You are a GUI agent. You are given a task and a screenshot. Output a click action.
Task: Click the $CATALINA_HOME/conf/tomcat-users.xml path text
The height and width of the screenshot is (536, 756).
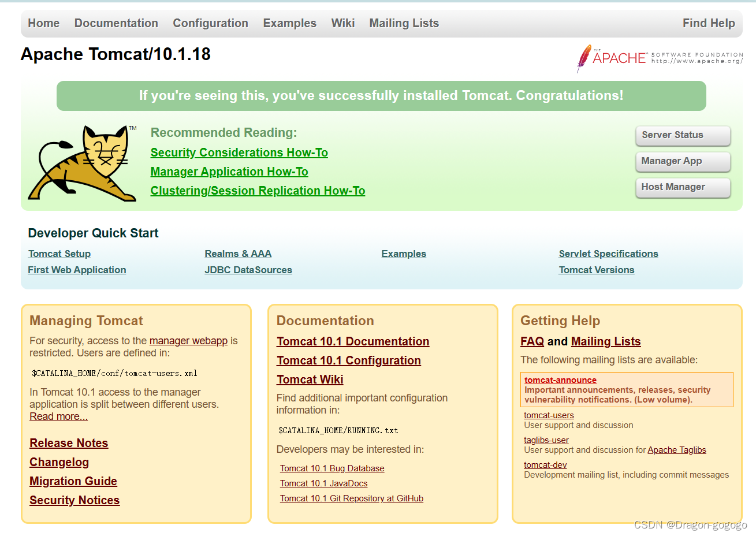tap(114, 373)
